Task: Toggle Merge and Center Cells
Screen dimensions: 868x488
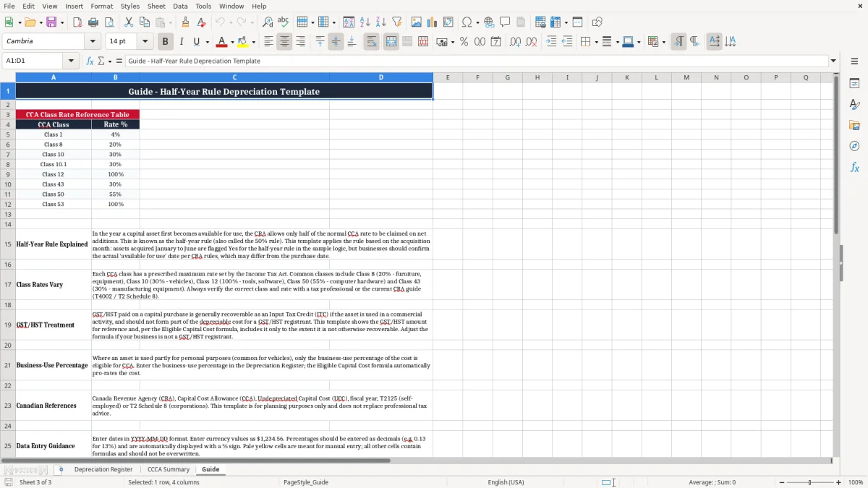Action: (x=391, y=42)
